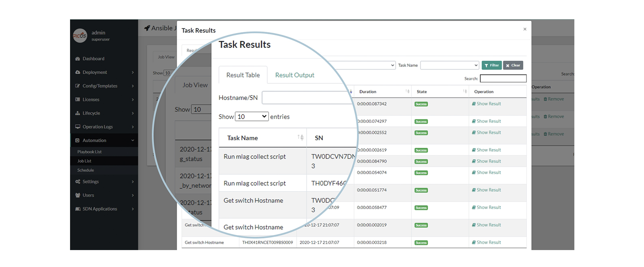Open Playbook List in sidebar

pyautogui.click(x=89, y=152)
